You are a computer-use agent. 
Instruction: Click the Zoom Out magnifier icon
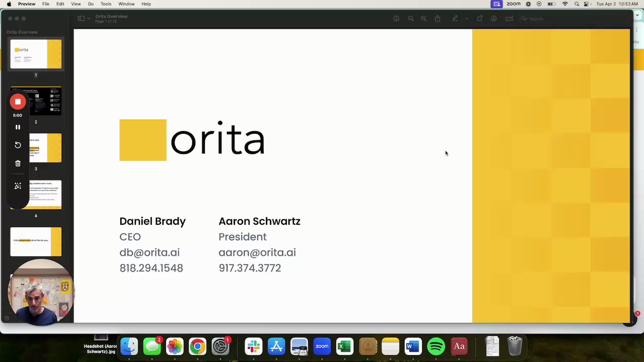pos(411,19)
